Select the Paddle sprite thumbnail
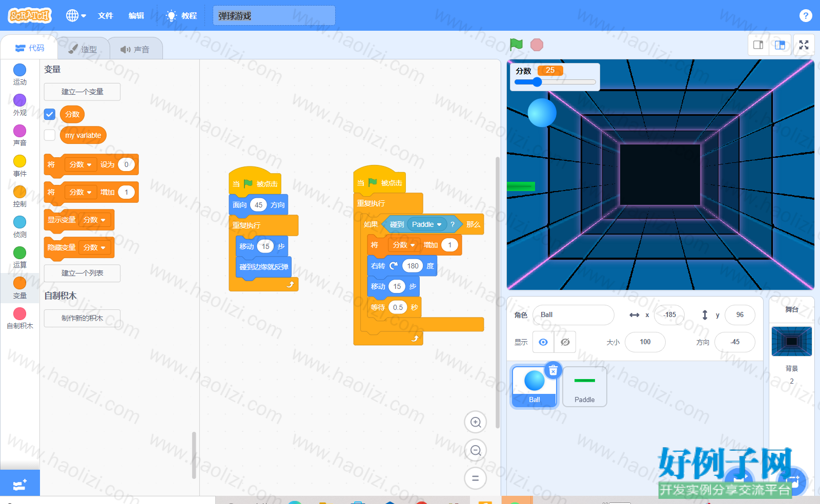The height and width of the screenshot is (504, 820). tap(585, 387)
